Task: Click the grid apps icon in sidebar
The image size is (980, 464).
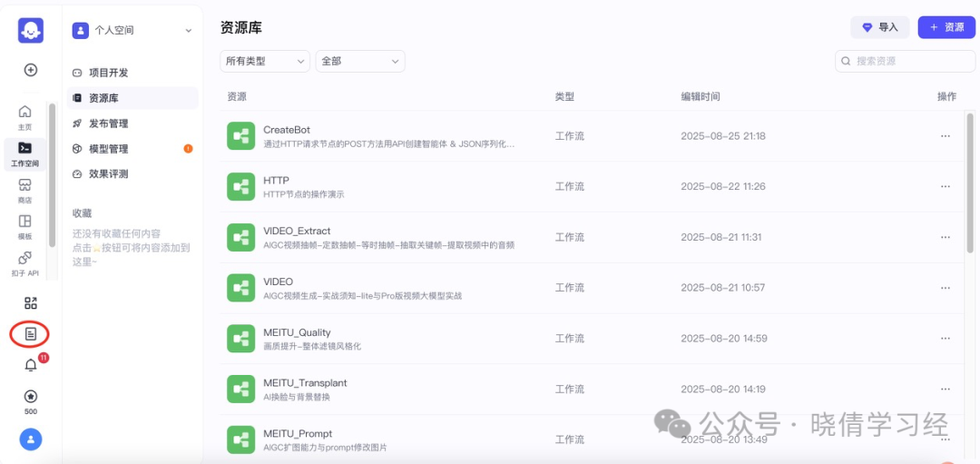Action: [x=31, y=303]
